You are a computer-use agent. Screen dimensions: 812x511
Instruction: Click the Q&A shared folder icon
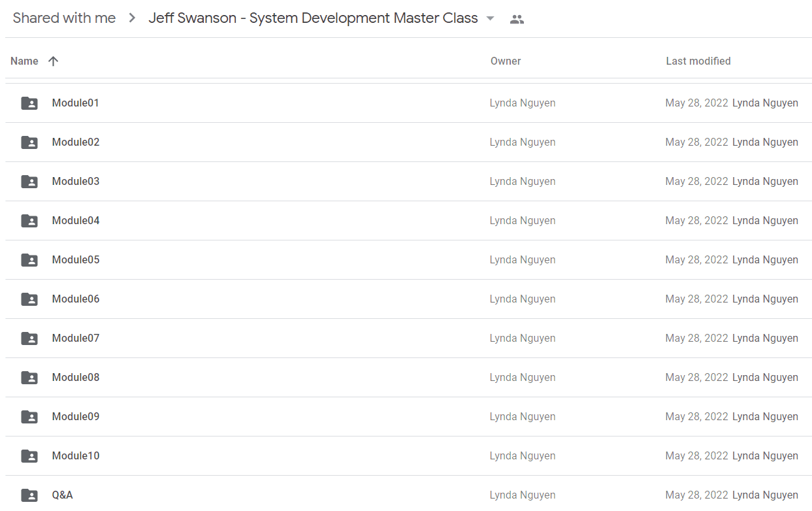click(x=29, y=495)
